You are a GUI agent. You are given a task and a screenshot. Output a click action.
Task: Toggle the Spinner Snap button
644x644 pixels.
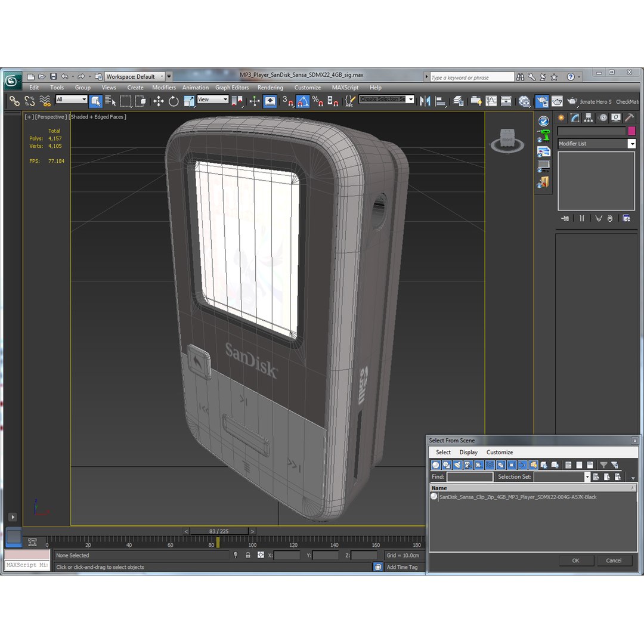coord(333,101)
